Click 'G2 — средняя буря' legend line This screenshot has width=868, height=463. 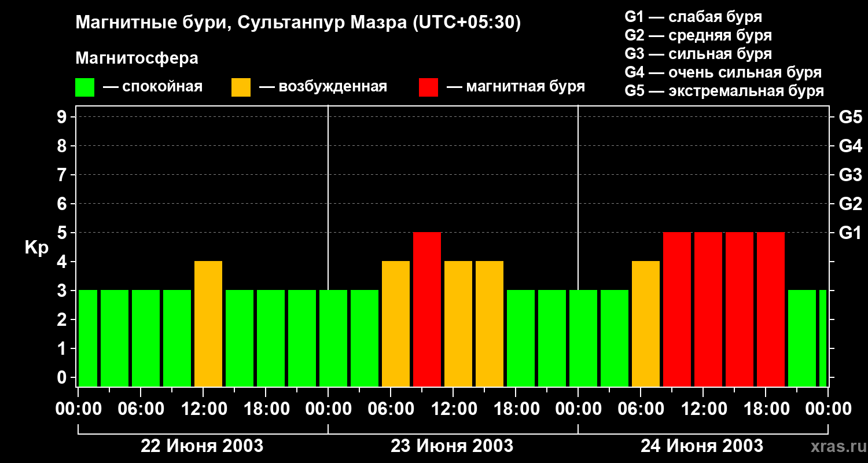pyautogui.click(x=698, y=35)
